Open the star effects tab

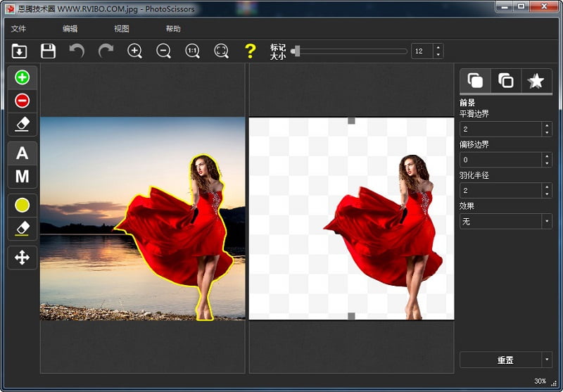click(x=536, y=81)
